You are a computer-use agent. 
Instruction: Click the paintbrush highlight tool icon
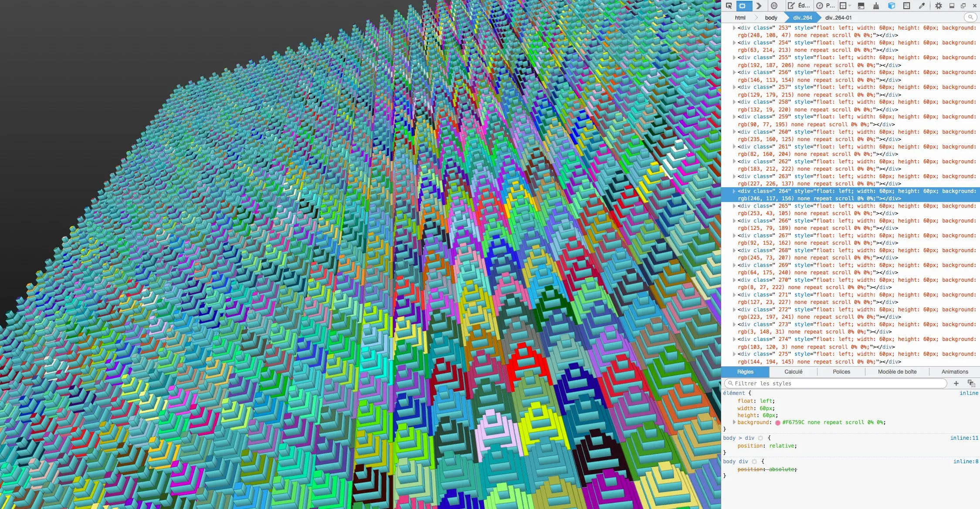(x=876, y=6)
